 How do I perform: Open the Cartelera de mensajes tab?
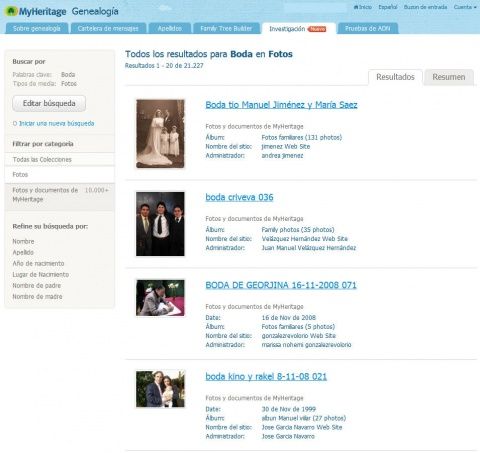108,28
